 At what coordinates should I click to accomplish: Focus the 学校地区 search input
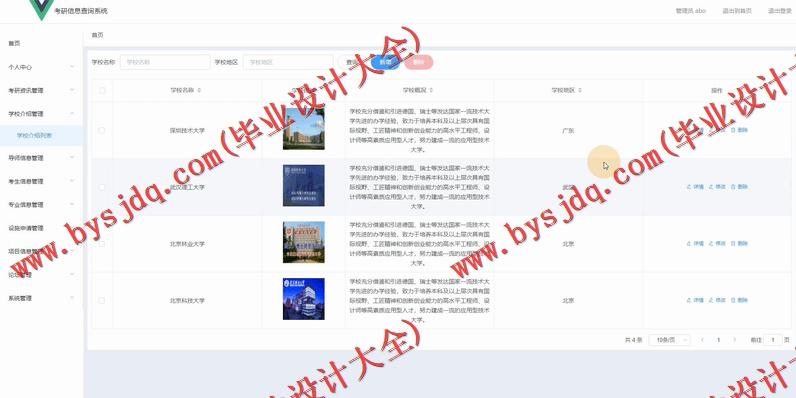(288, 62)
